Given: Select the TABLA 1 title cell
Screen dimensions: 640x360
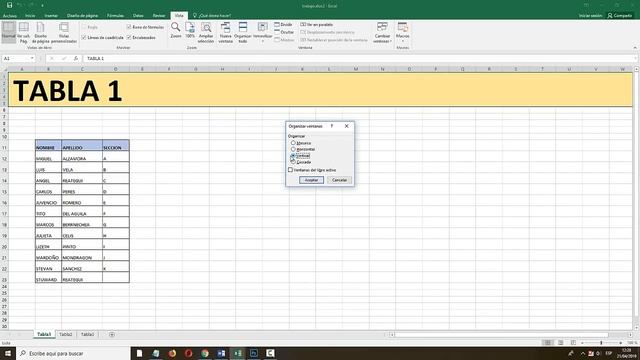Looking at the screenshot, I should click(x=320, y=90).
